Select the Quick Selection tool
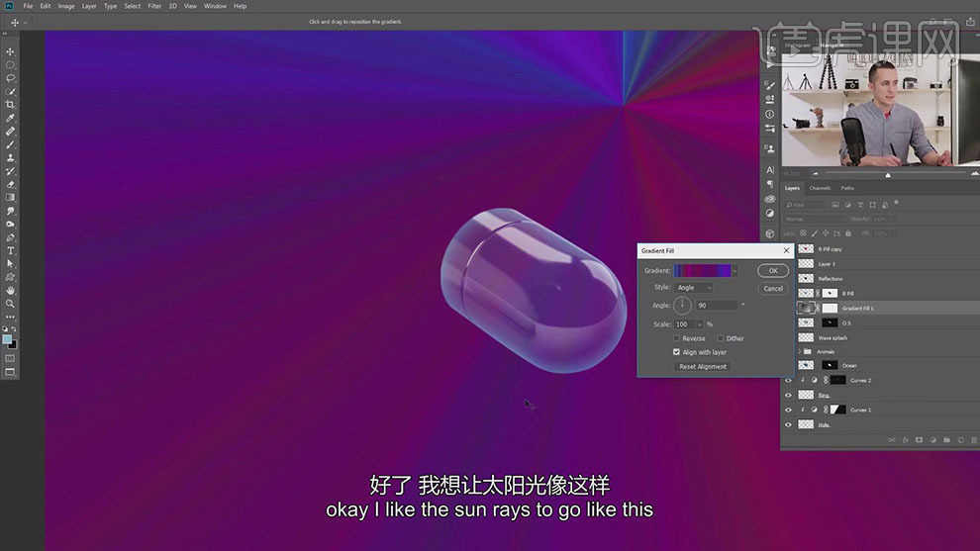This screenshot has height=551, width=980. click(x=10, y=92)
